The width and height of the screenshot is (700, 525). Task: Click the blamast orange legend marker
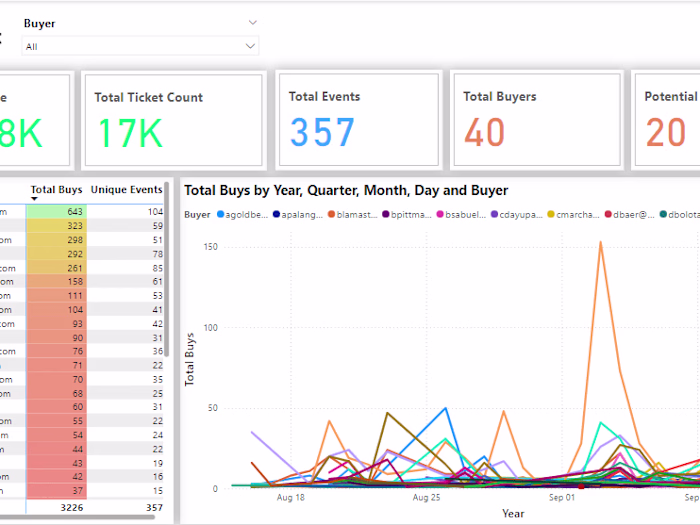point(331,214)
